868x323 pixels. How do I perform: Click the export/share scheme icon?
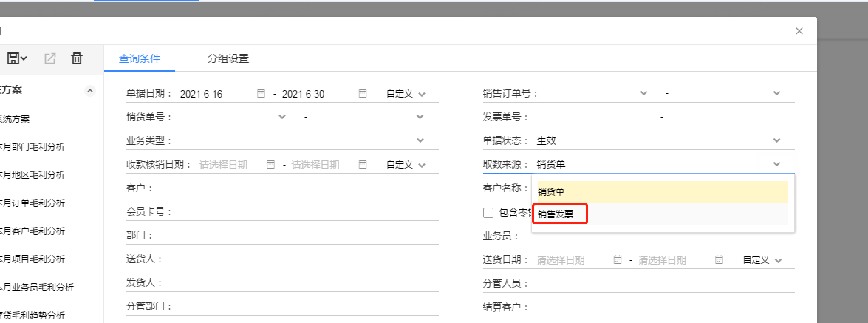pos(50,58)
